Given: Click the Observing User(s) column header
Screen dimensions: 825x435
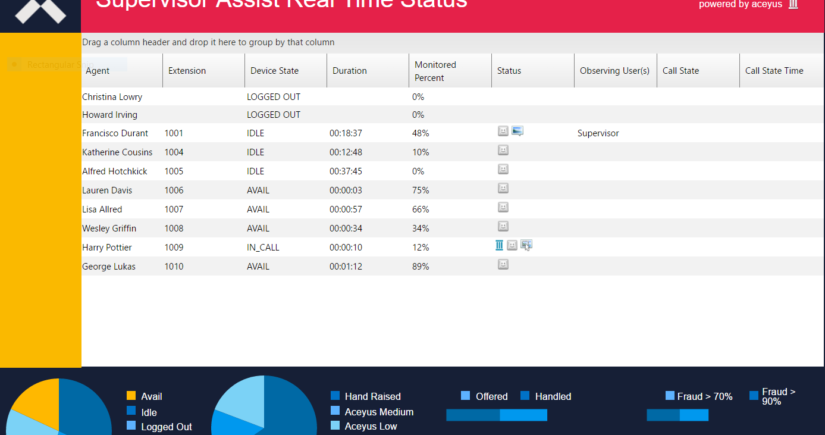Looking at the screenshot, I should (616, 70).
